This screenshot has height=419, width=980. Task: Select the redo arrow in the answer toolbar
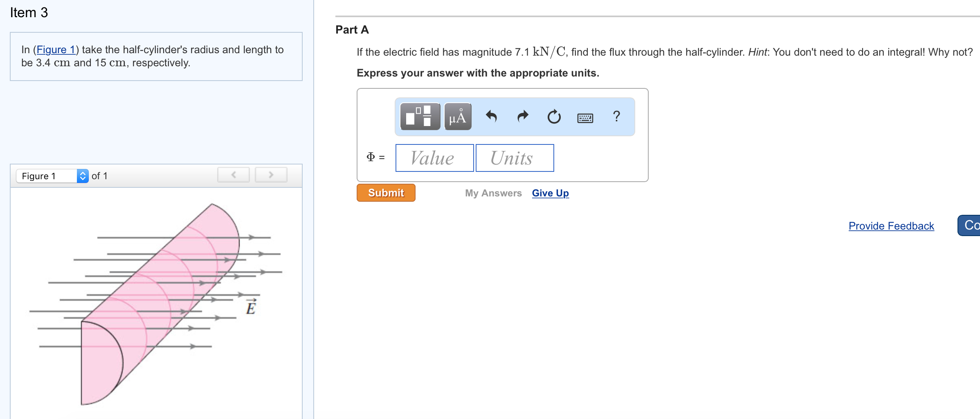pyautogui.click(x=522, y=117)
